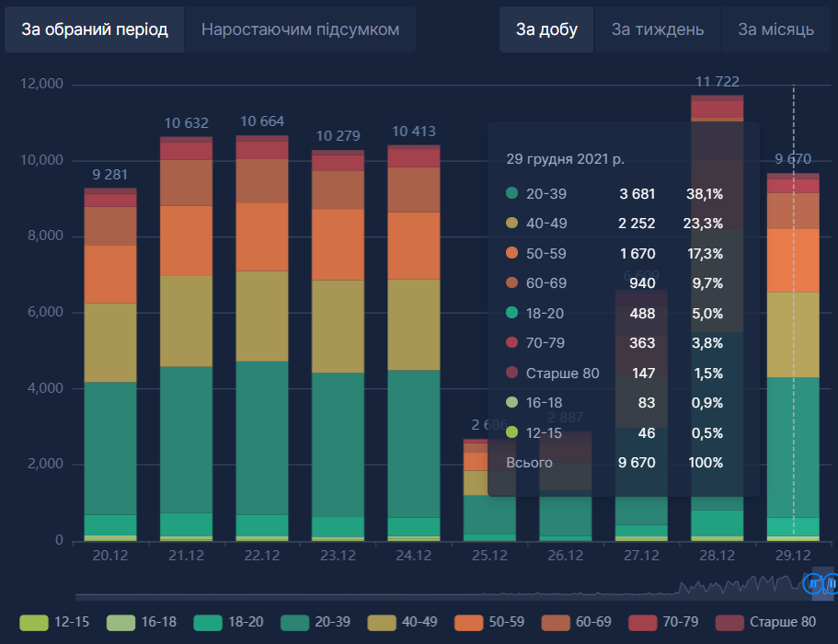Click the 22.12 bar's green 20-39 segment
This screenshot has height=644, width=838.
pyautogui.click(x=262, y=437)
